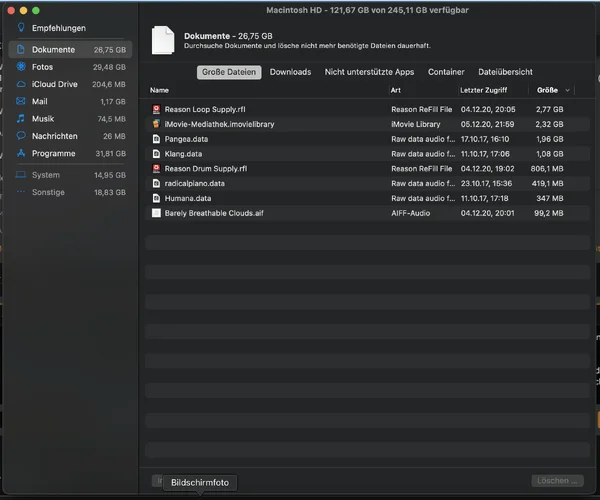Sort the list by Art column
600x500 pixels.
coord(396,90)
